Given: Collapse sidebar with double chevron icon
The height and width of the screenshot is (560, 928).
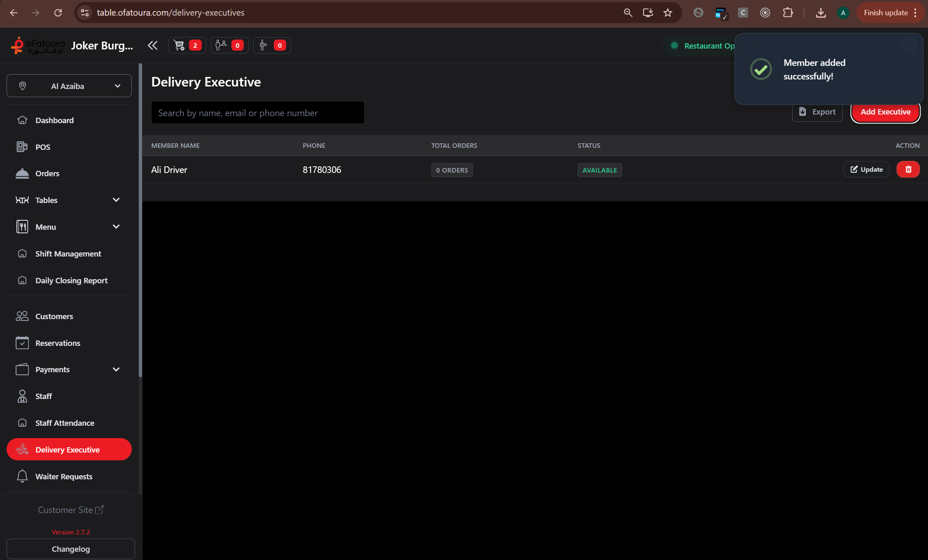Looking at the screenshot, I should [153, 45].
